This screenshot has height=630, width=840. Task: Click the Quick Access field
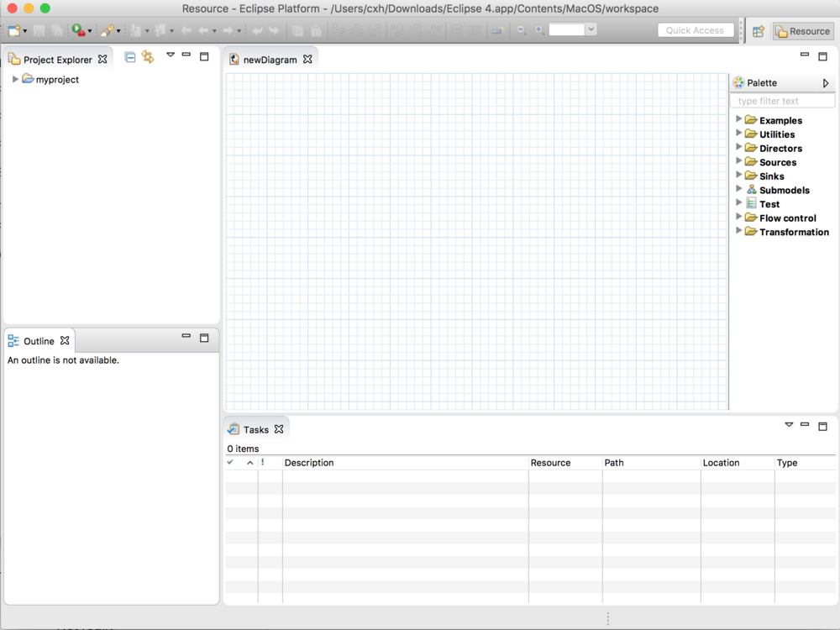click(696, 29)
